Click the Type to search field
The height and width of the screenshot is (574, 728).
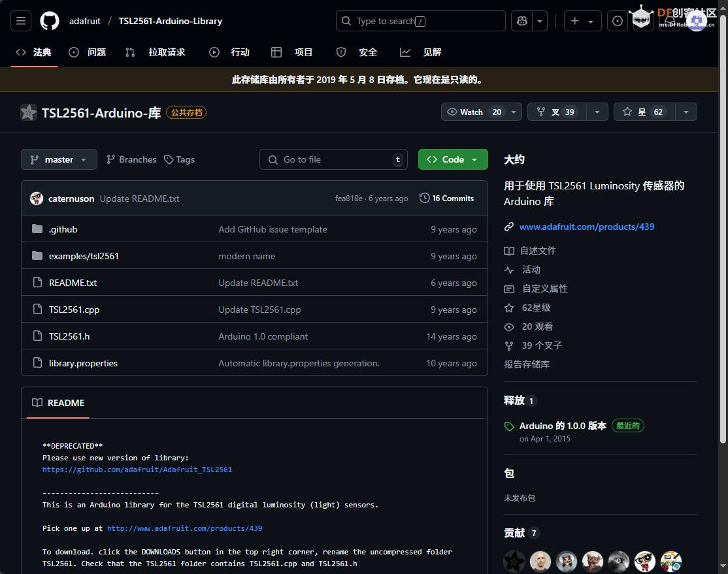pos(421,21)
